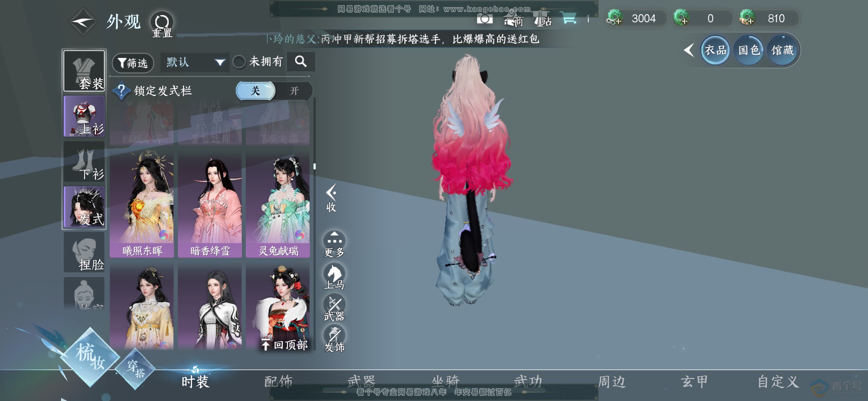Toggle 上马 mount preview
This screenshot has height=401, width=868.
[x=334, y=276]
